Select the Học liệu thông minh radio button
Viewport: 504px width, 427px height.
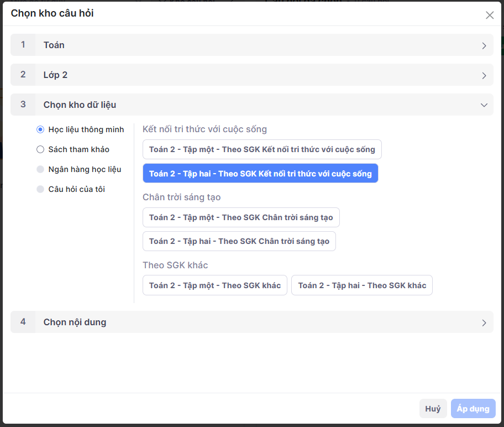pos(40,129)
